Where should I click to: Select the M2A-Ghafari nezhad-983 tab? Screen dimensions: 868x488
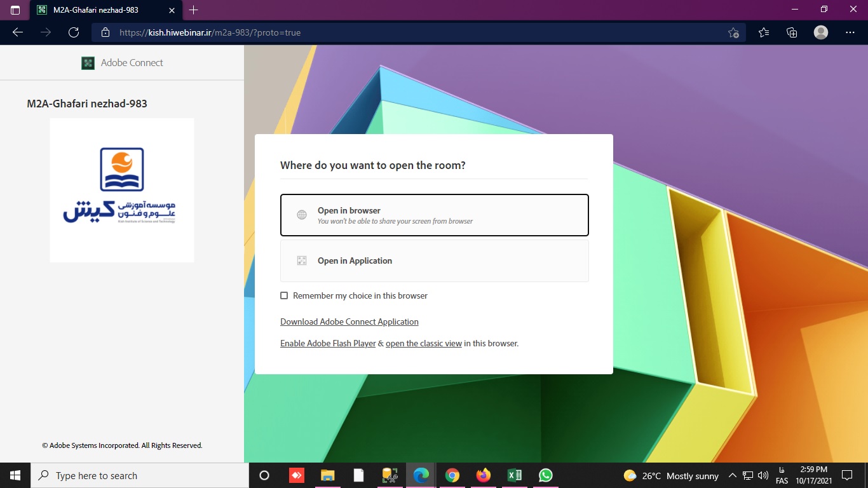tap(106, 10)
